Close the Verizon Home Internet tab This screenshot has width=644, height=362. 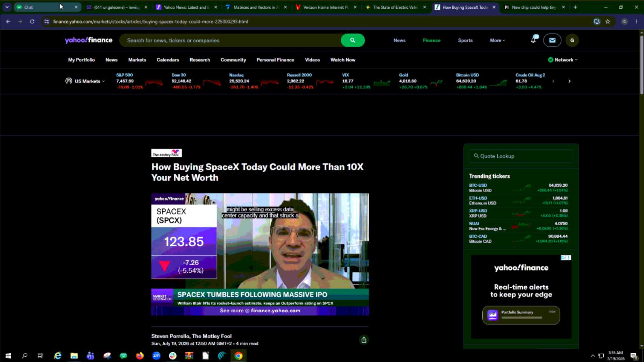pos(355,7)
